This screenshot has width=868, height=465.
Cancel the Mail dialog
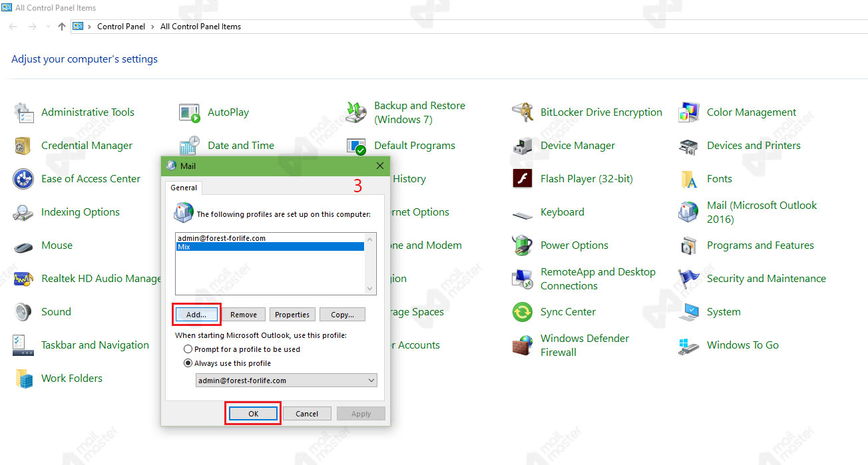point(307,414)
